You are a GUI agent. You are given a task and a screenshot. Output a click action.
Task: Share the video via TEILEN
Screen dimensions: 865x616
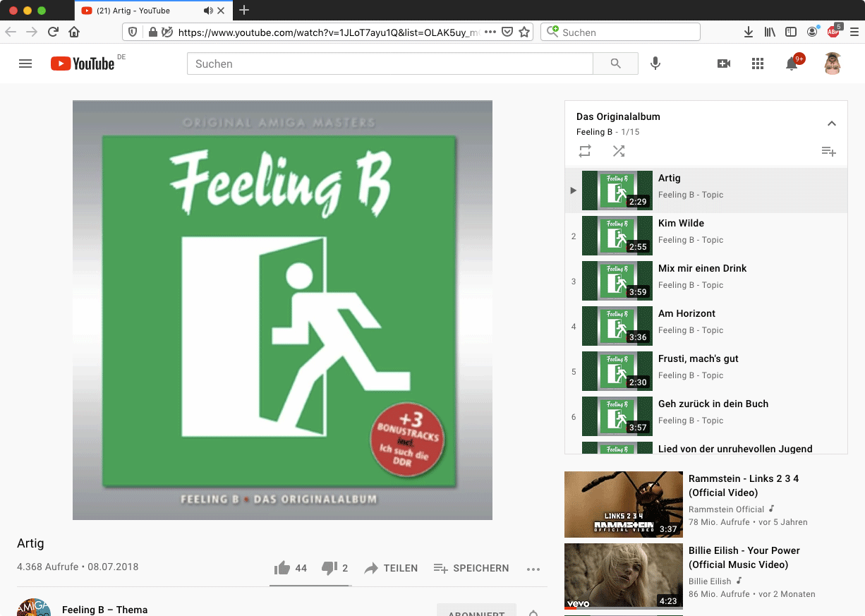(391, 568)
